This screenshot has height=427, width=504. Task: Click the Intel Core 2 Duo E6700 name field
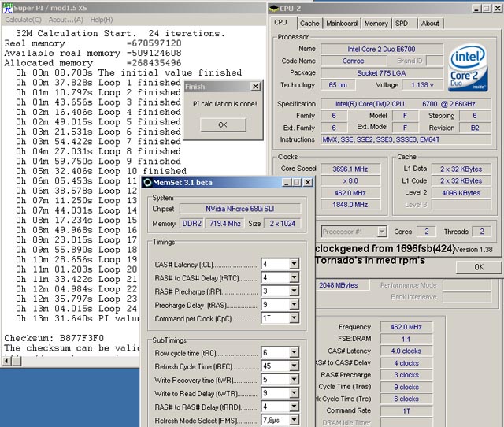coord(381,49)
